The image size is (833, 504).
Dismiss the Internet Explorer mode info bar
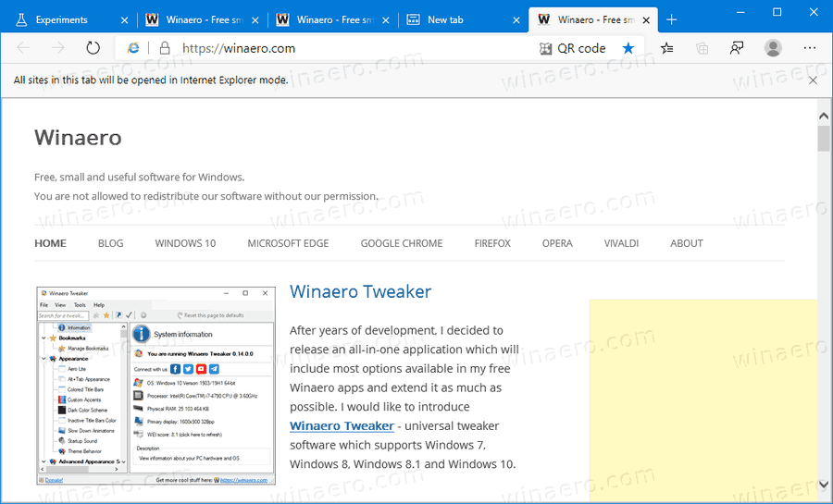tap(813, 80)
